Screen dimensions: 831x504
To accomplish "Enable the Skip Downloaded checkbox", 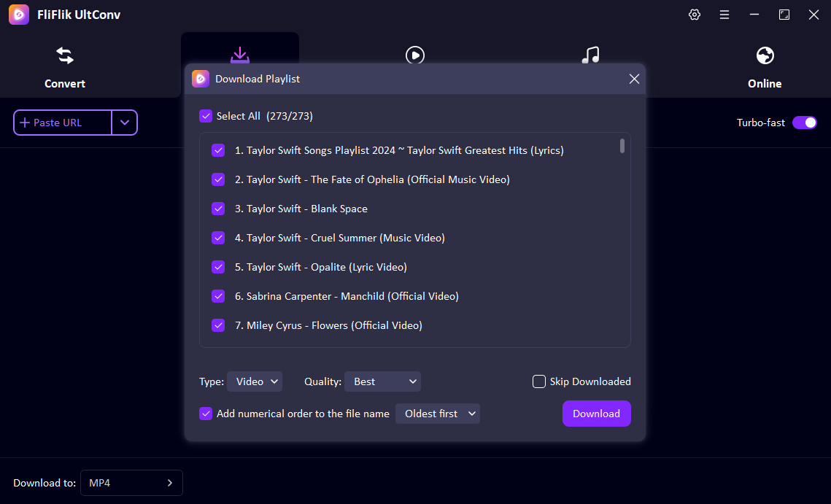I will [539, 381].
